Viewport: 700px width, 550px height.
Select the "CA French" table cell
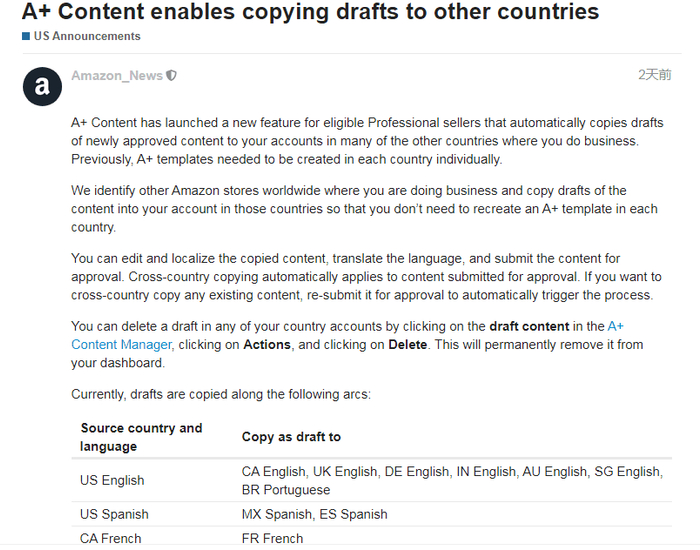tap(110, 538)
